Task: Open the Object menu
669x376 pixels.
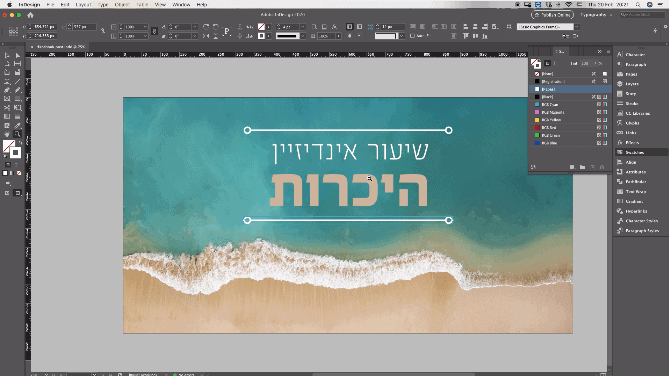Action: click(122, 4)
